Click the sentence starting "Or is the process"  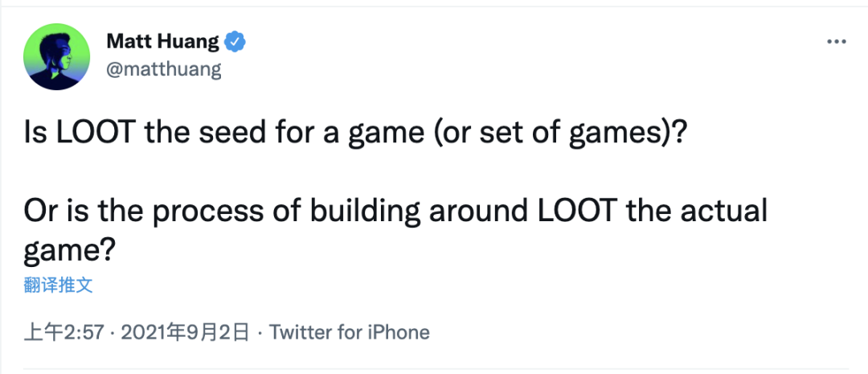394,212
